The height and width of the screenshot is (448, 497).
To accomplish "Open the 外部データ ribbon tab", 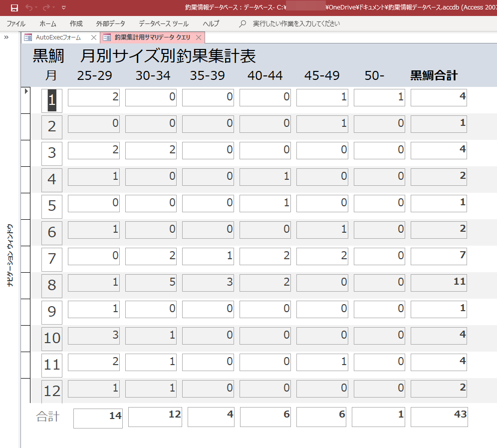I will pyautogui.click(x=110, y=23).
